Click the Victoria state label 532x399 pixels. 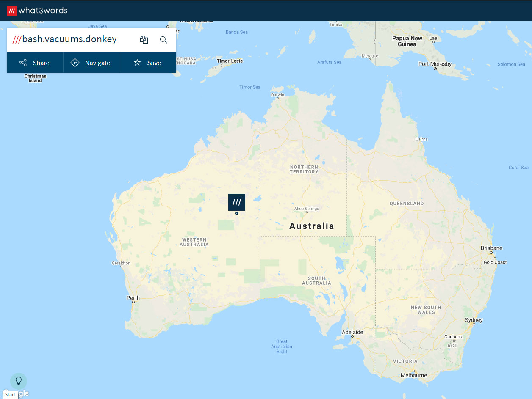(405, 361)
